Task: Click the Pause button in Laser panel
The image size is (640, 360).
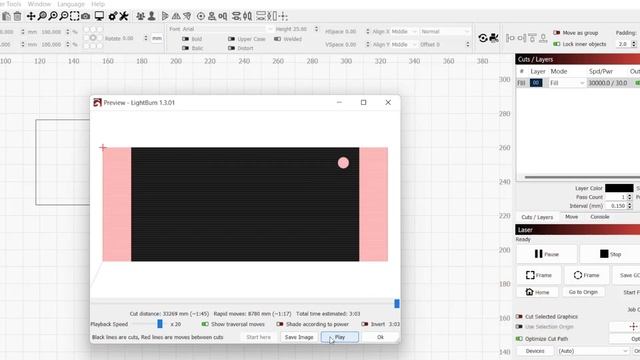Action: tap(547, 254)
